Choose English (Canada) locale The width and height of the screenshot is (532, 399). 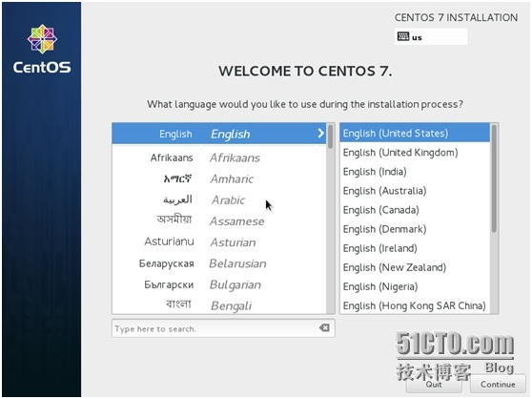(415, 210)
